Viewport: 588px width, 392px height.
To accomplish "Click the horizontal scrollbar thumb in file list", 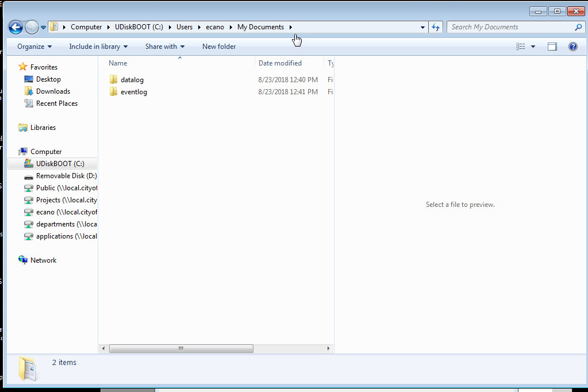I will [181, 348].
